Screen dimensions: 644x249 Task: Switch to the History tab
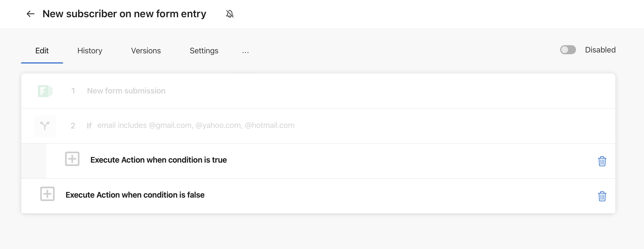pyautogui.click(x=89, y=51)
